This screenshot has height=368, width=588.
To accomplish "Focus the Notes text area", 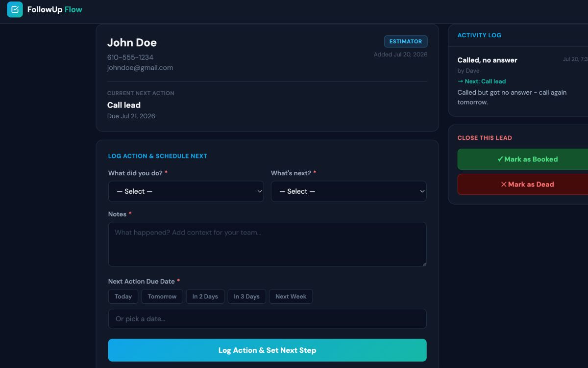I will click(x=267, y=244).
